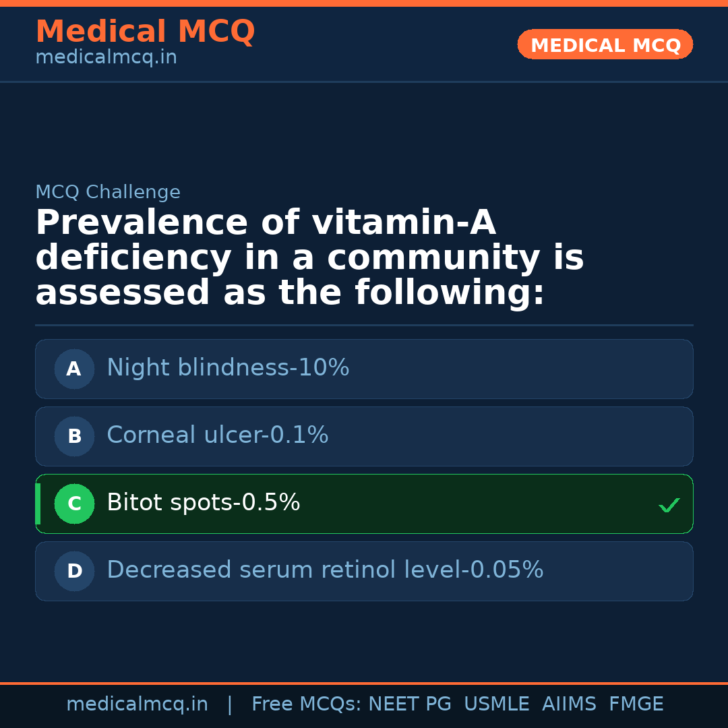Image resolution: width=728 pixels, height=728 pixels.
Task: Click the vitamin-A deficiency question text
Action: pos(309,258)
